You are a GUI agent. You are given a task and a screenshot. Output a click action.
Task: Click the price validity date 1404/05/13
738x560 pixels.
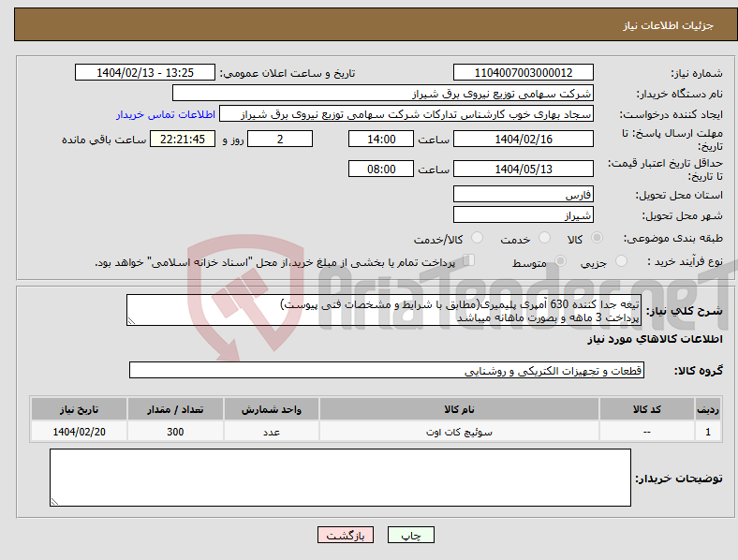(x=524, y=169)
